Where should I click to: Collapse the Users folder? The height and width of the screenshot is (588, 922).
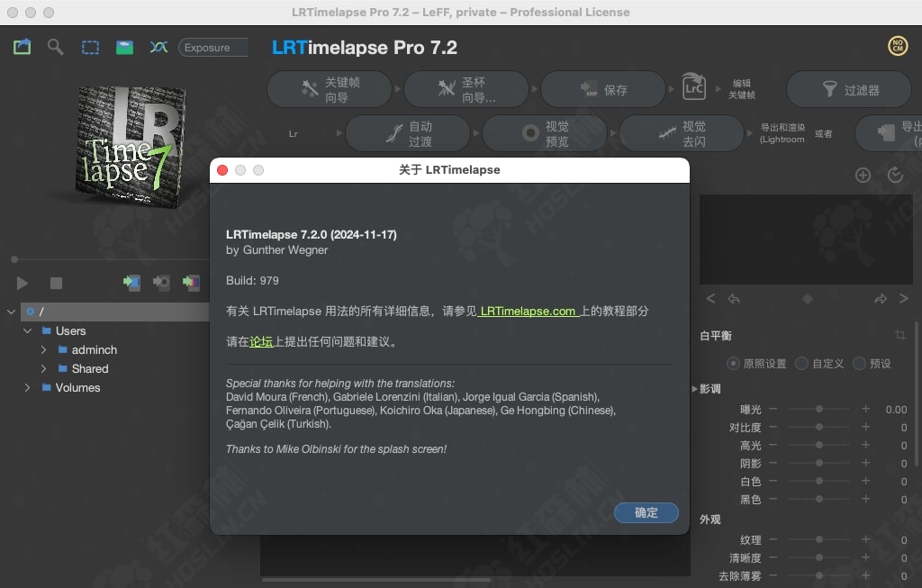[27, 331]
